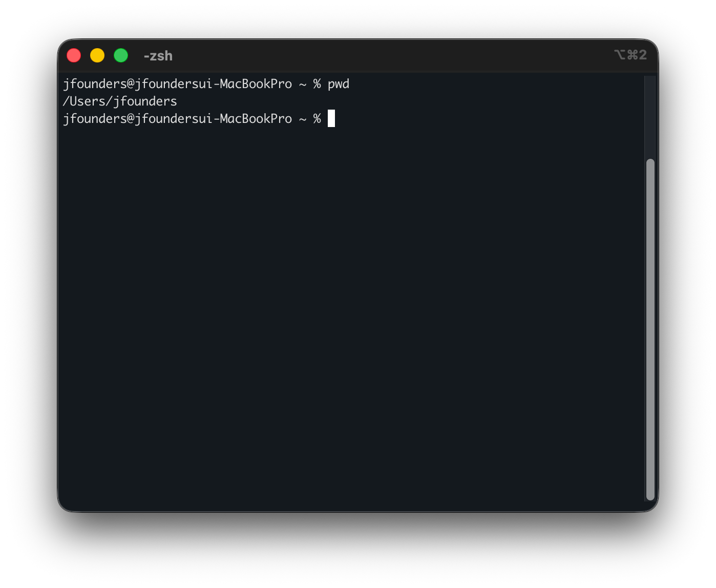Click the vertical scrollbar thumb
This screenshot has height=588, width=716.
tap(650, 329)
